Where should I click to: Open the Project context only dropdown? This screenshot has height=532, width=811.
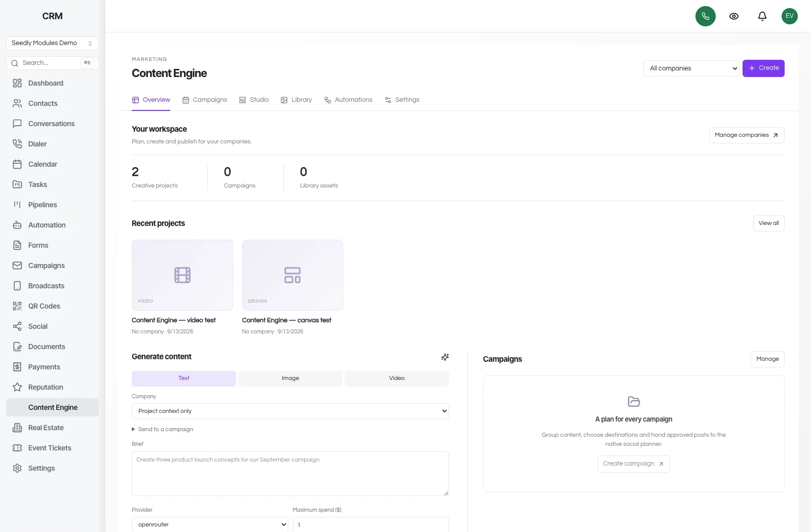tap(290, 411)
